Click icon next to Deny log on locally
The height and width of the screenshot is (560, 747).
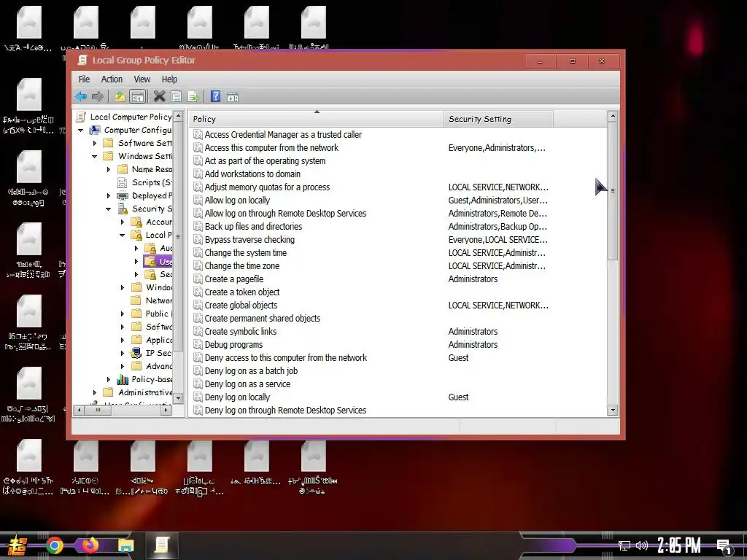(198, 397)
